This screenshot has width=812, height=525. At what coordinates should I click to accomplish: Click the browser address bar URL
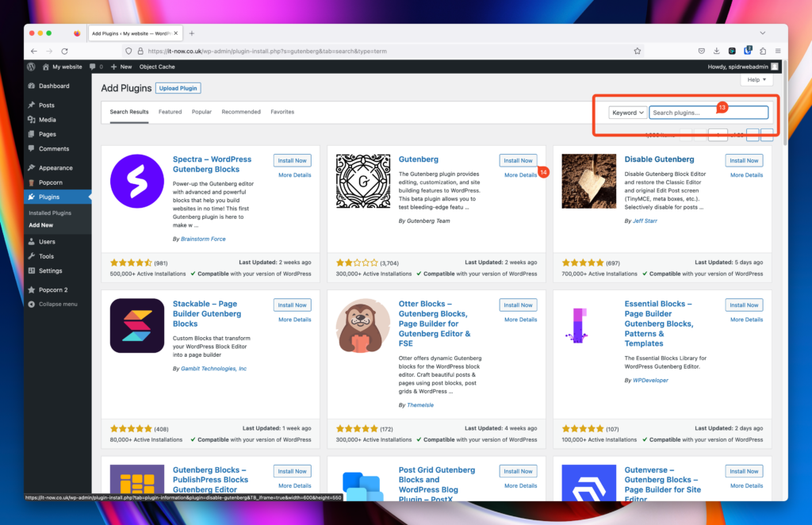point(266,52)
